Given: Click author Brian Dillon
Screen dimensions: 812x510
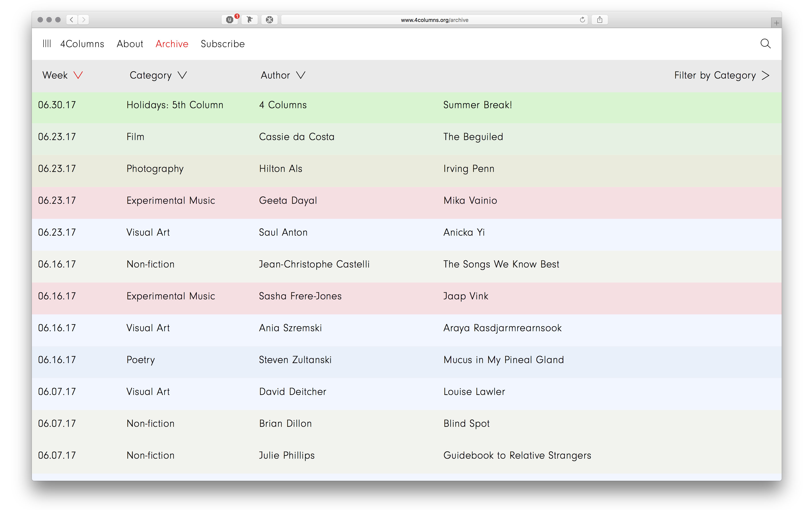Looking at the screenshot, I should click(285, 424).
